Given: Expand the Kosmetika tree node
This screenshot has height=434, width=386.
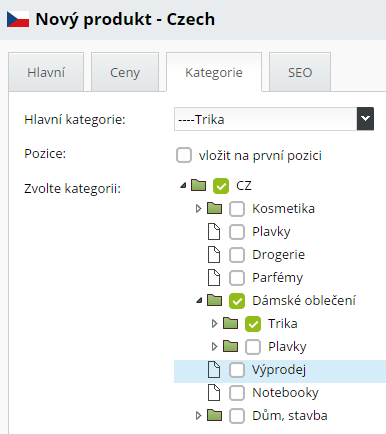Looking at the screenshot, I should [x=199, y=209].
